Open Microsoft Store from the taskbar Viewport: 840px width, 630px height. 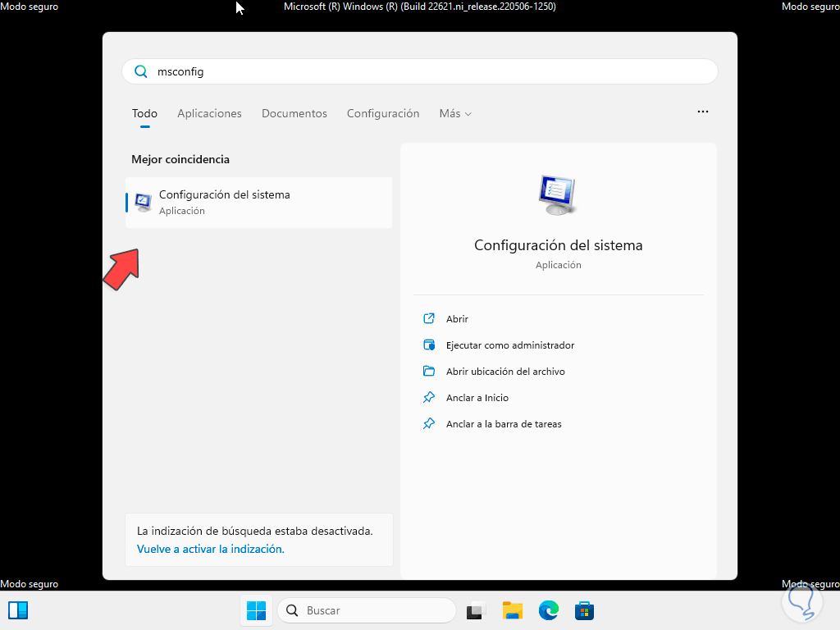[x=583, y=610]
